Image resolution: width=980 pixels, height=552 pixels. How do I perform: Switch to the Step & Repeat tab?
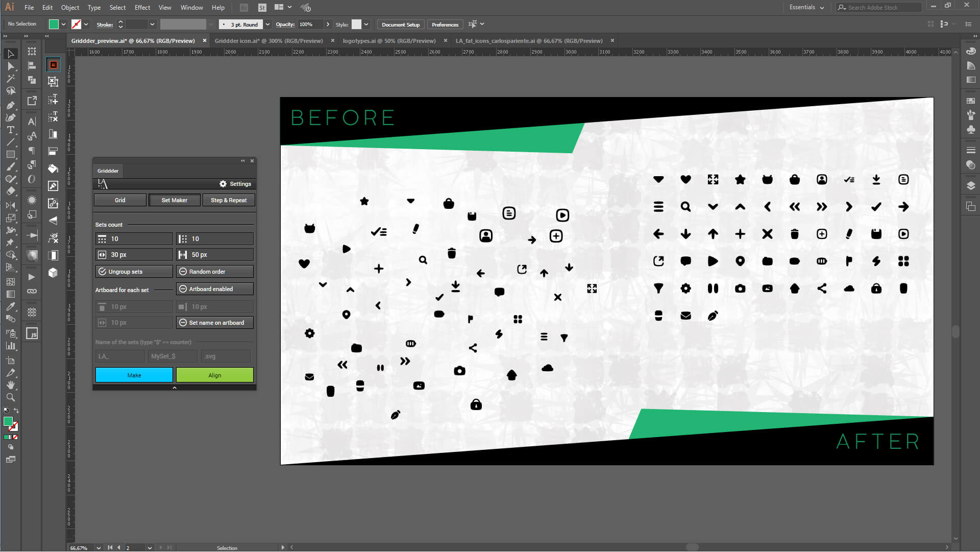(x=229, y=200)
